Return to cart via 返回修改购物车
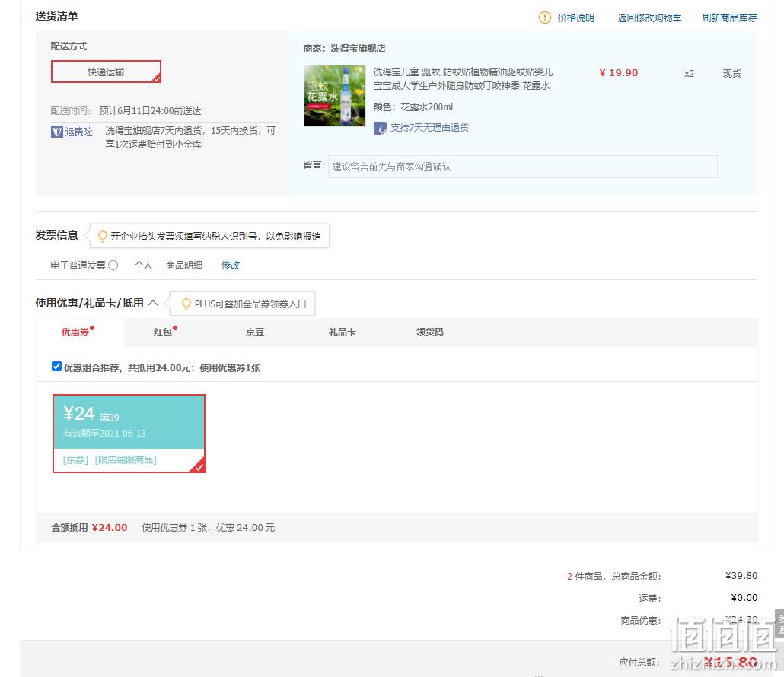This screenshot has height=677, width=784. point(649,18)
